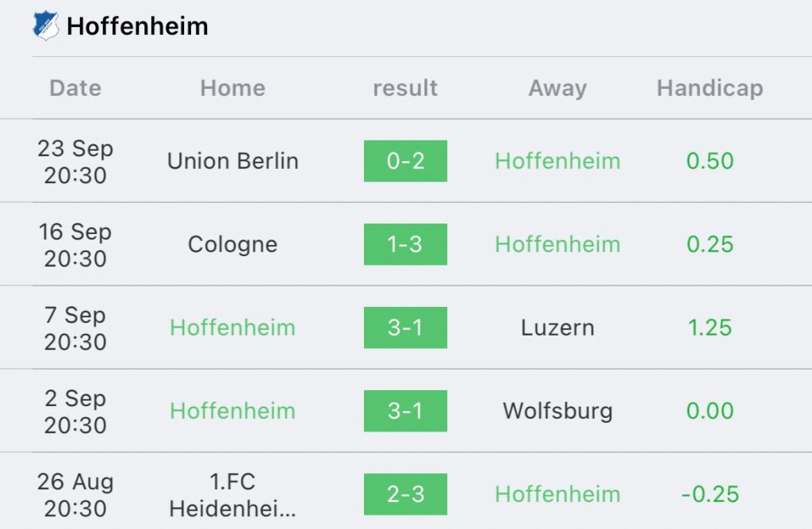Image resolution: width=812 pixels, height=529 pixels.
Task: Select the Wolfsburg away team
Action: (x=557, y=411)
